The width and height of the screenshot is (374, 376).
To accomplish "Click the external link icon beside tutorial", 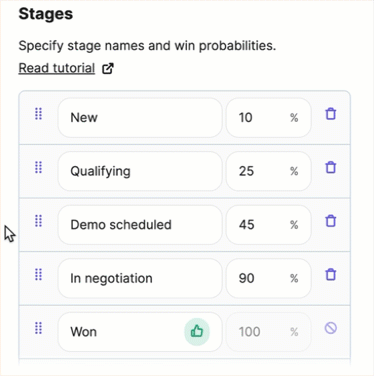I will pyautogui.click(x=108, y=68).
